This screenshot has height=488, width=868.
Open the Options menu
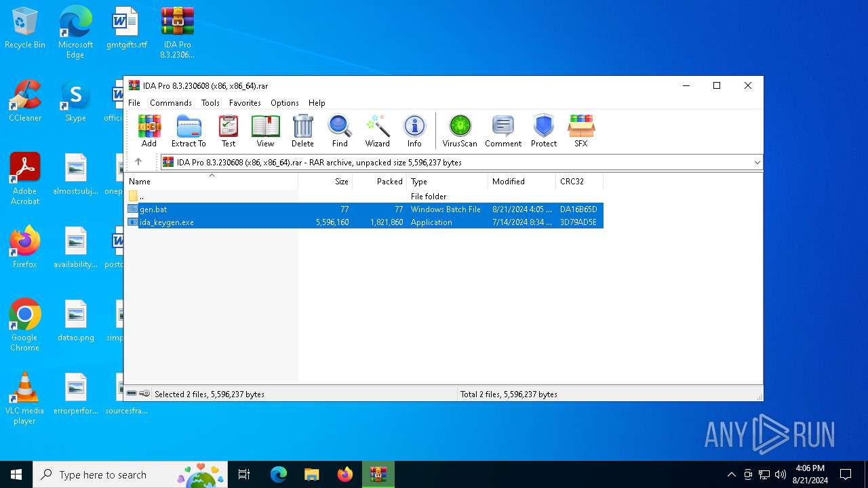point(285,103)
